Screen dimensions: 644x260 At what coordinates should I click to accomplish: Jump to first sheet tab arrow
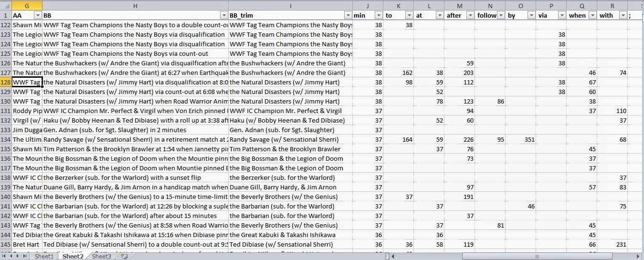[4, 256]
